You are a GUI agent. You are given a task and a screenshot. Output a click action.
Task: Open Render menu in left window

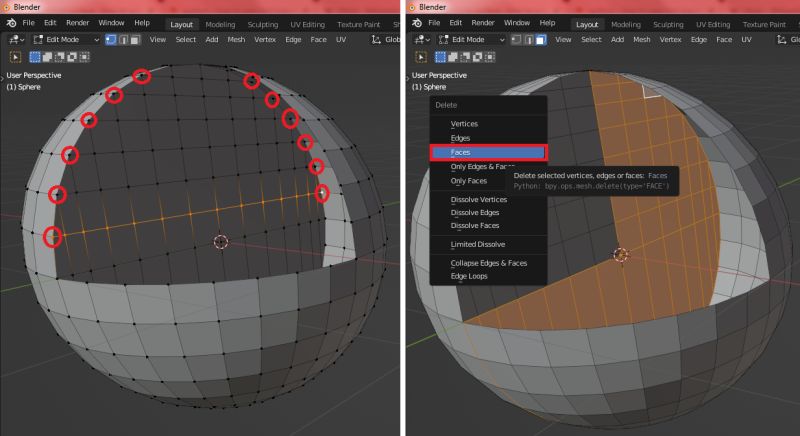(x=78, y=23)
